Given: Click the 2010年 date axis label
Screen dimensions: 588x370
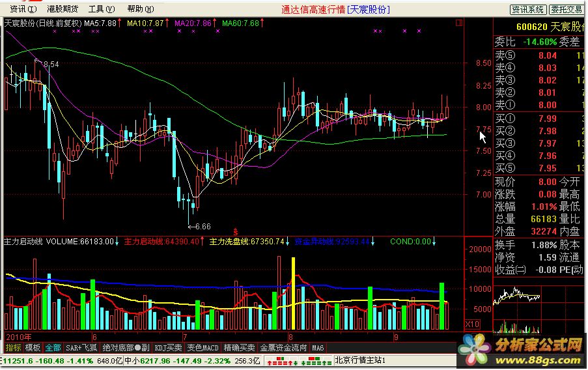Looking at the screenshot, I should click(19, 337).
